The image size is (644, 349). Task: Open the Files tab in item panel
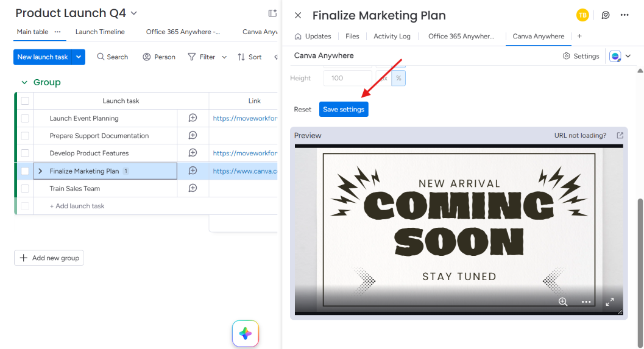tap(352, 36)
